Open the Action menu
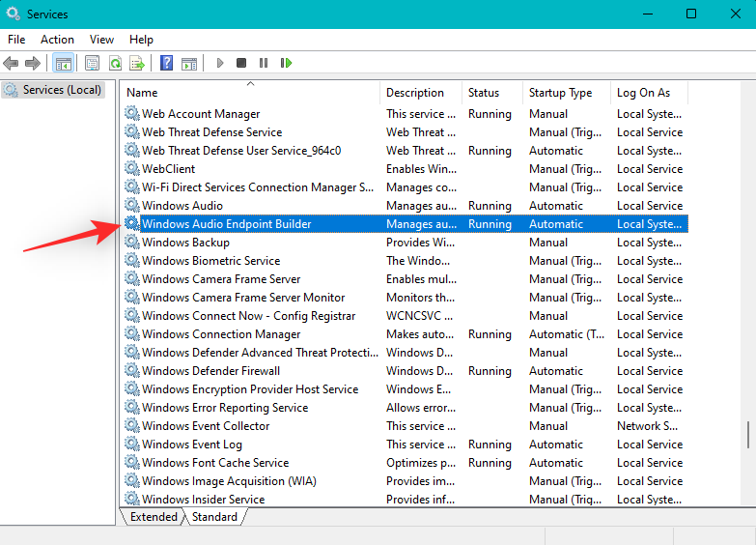Viewport: 756px width, 545px height. 57,40
